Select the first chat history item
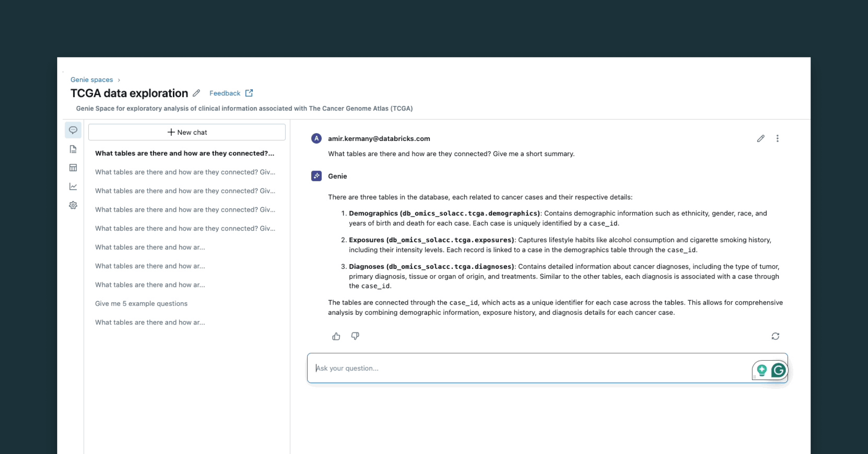This screenshot has width=868, height=454. pyautogui.click(x=184, y=153)
